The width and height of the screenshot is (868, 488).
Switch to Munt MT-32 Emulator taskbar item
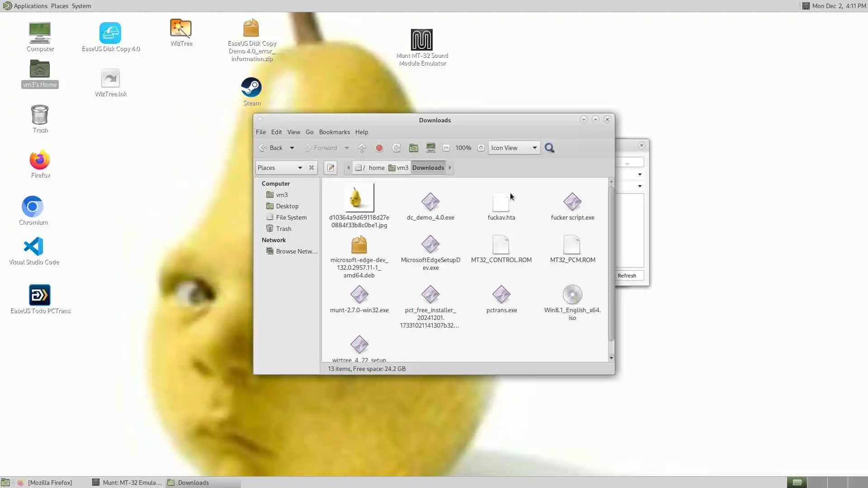tap(127, 483)
